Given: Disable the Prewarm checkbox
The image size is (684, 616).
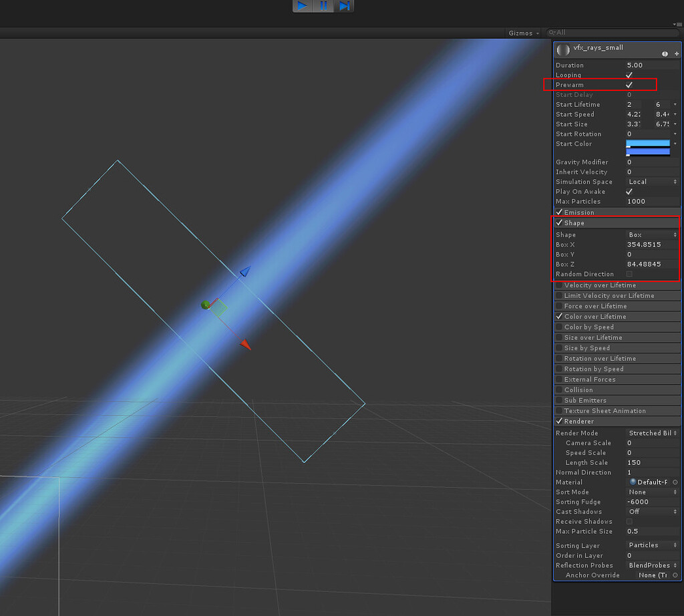Looking at the screenshot, I should click(x=629, y=85).
